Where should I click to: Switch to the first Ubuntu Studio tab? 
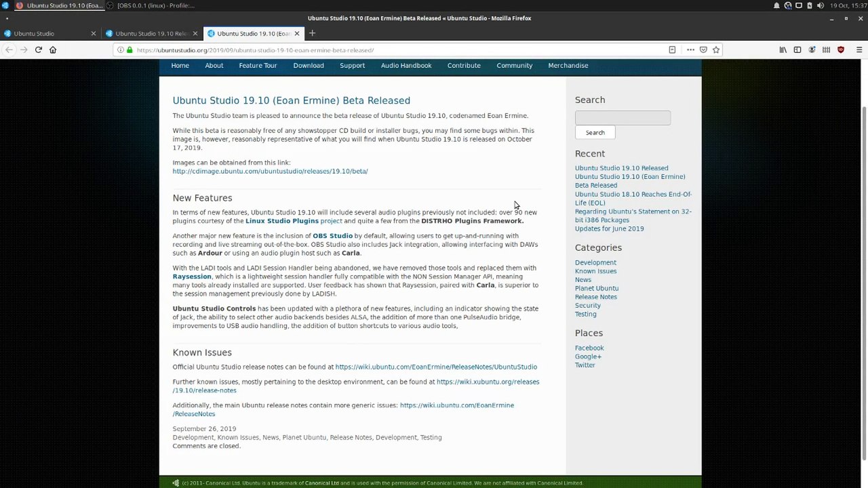point(51,33)
